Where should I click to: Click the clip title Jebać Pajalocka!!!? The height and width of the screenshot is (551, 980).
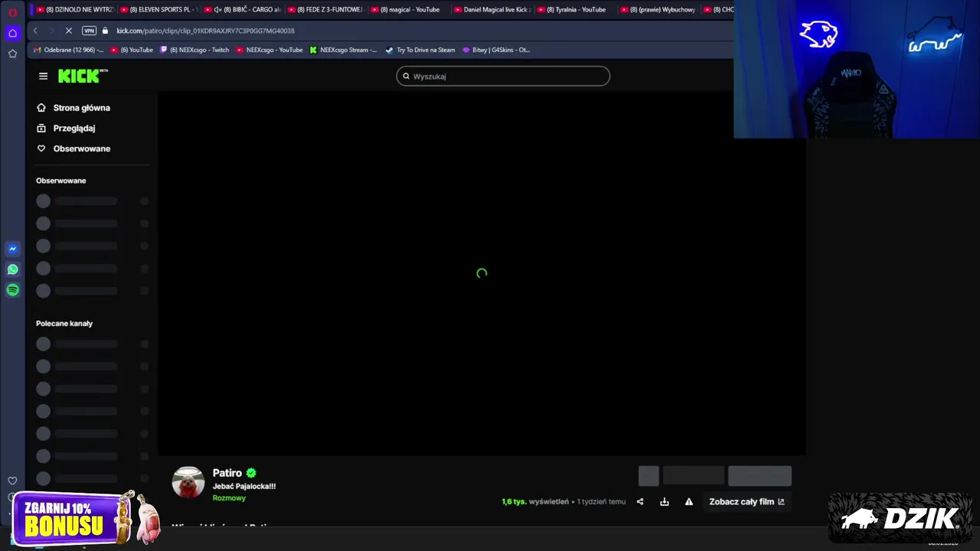pos(244,486)
